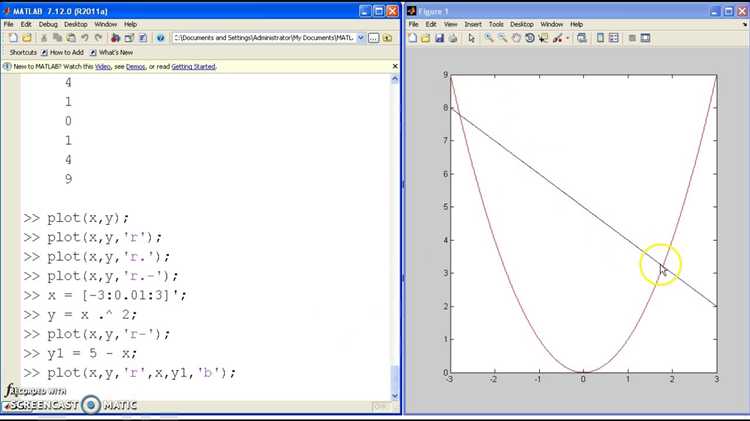The height and width of the screenshot is (421, 750).
Task: Open Figure 1 Desktop menu
Action: [x=522, y=24]
